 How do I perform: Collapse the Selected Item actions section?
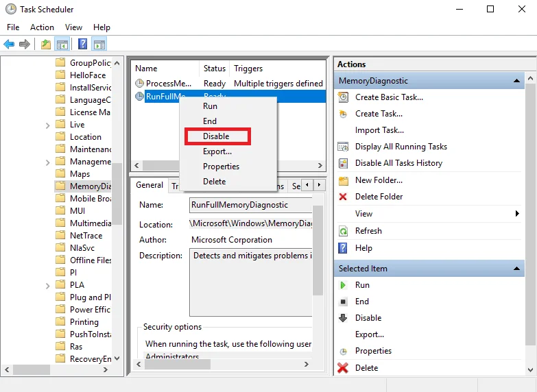tap(516, 269)
